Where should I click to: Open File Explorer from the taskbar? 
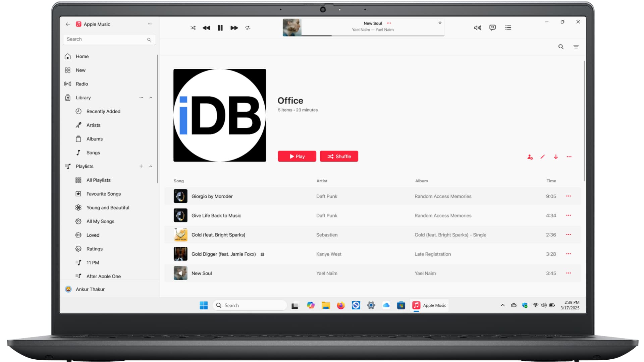[x=326, y=305]
